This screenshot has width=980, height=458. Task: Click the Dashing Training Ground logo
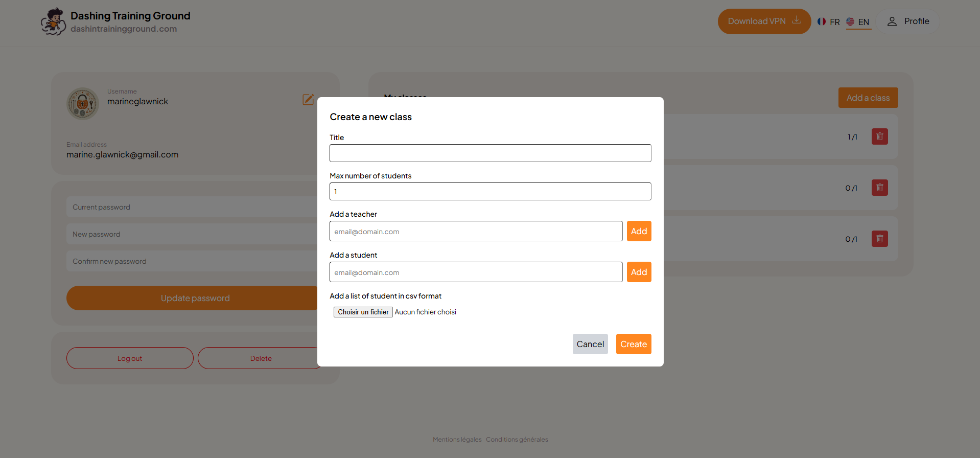[x=53, y=21]
